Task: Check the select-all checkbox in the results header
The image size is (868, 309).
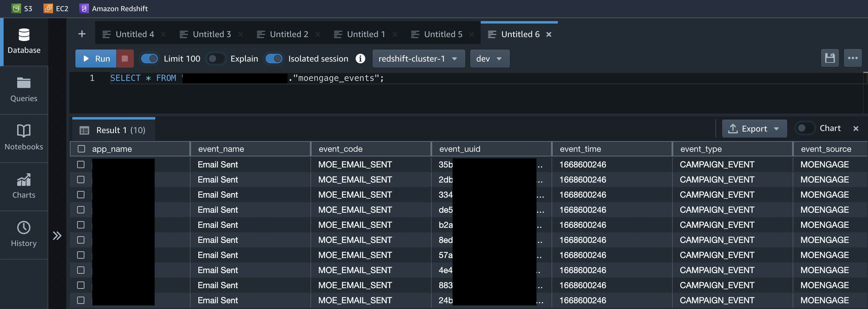Action: point(81,148)
